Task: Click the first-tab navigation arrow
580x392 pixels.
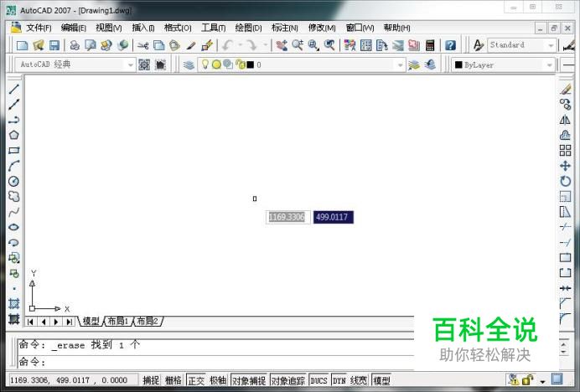Action: click(x=31, y=322)
